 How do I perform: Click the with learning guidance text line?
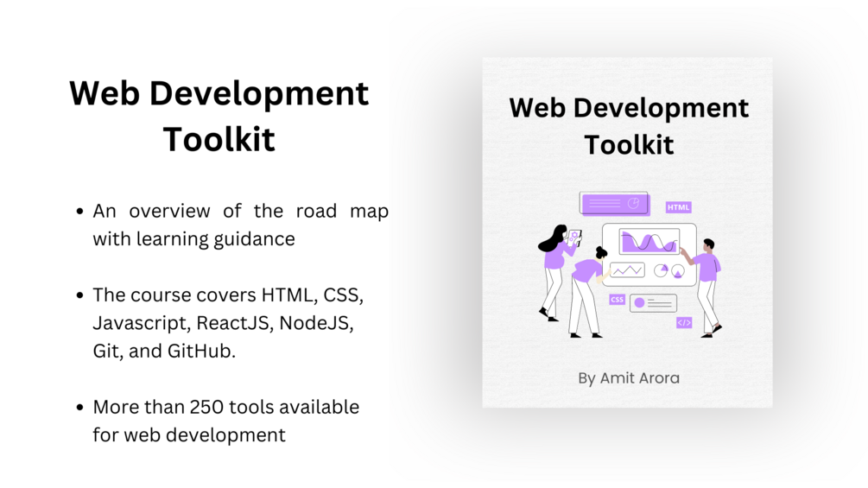click(193, 239)
